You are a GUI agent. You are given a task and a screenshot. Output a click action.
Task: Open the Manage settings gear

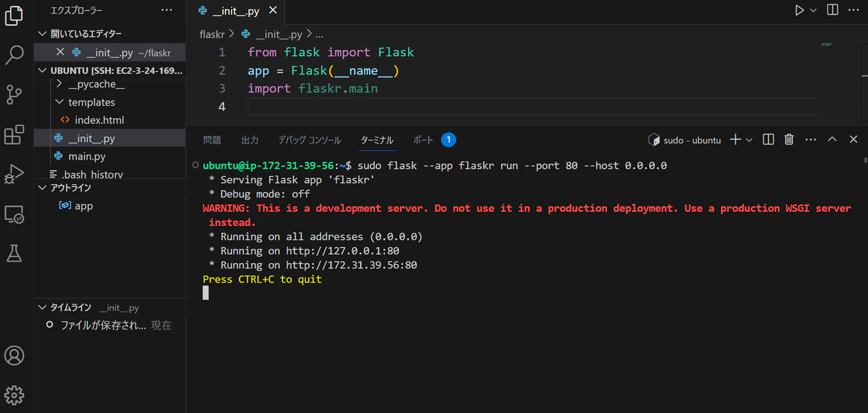tap(14, 395)
